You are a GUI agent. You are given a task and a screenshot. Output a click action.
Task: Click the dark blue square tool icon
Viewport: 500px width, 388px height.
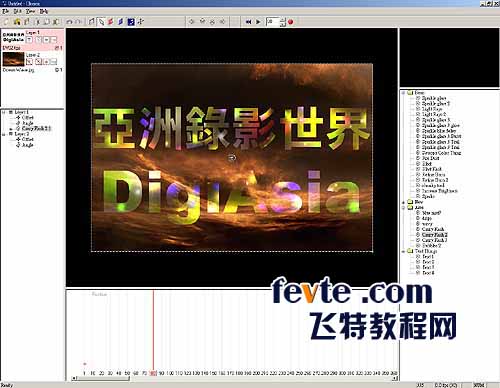(131, 22)
